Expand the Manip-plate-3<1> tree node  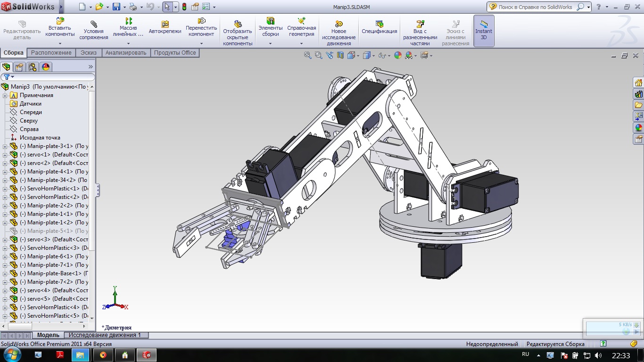(x=5, y=146)
